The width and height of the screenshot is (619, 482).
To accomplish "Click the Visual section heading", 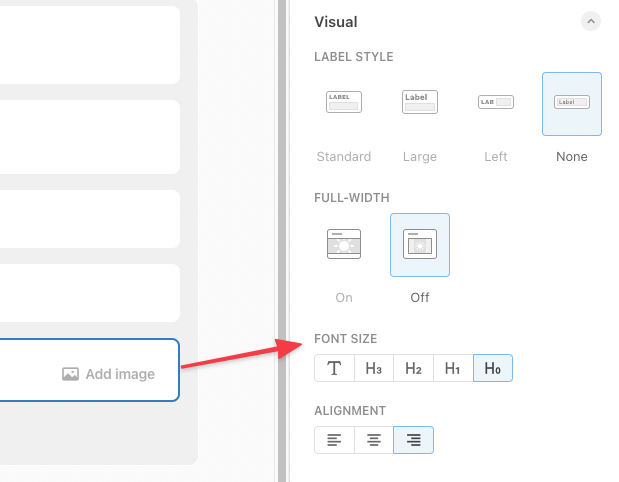I will tap(336, 21).
